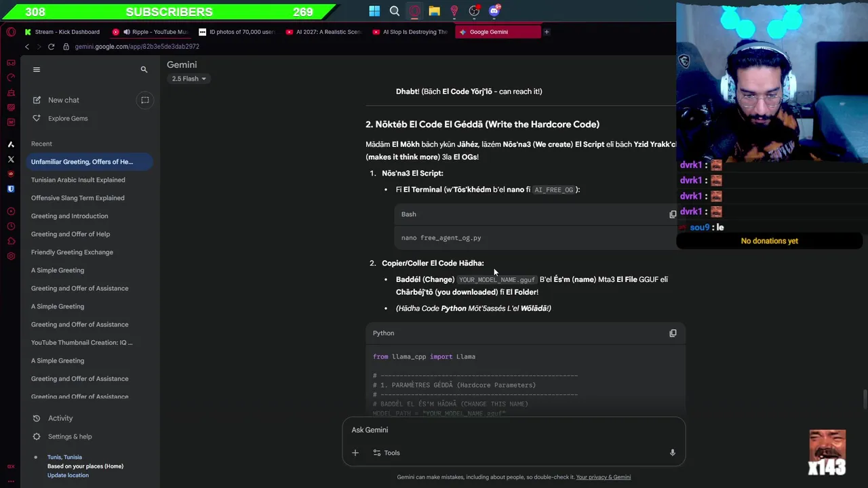Open X (Twitter) in Opera sidebar
The height and width of the screenshot is (488, 868).
point(11,159)
